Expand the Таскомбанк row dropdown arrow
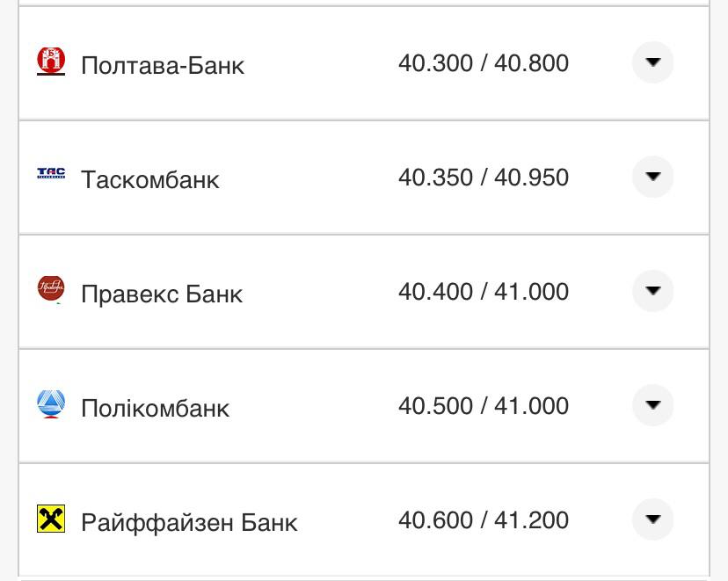This screenshot has width=728, height=581. [652, 177]
